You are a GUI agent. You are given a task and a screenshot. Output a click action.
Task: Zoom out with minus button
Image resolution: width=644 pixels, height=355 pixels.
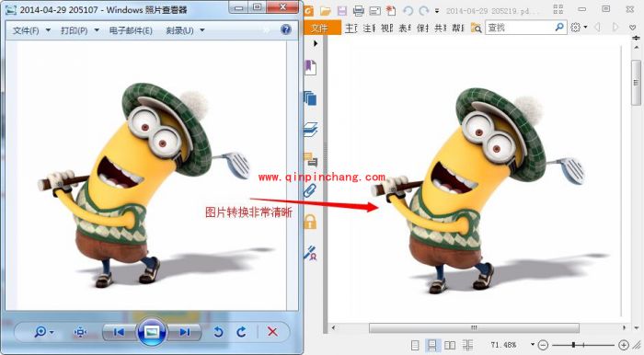pos(543,345)
